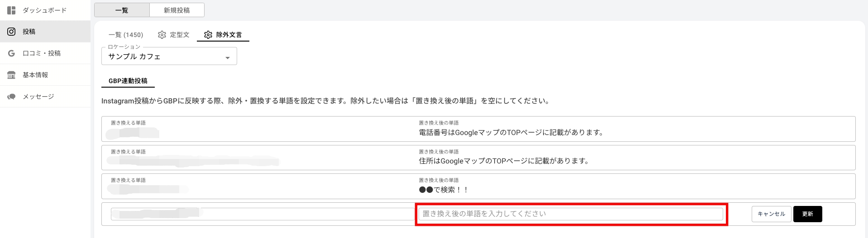Click the storefront icon beside 基本情報
This screenshot has height=238, width=868.
pyautogui.click(x=12, y=75)
